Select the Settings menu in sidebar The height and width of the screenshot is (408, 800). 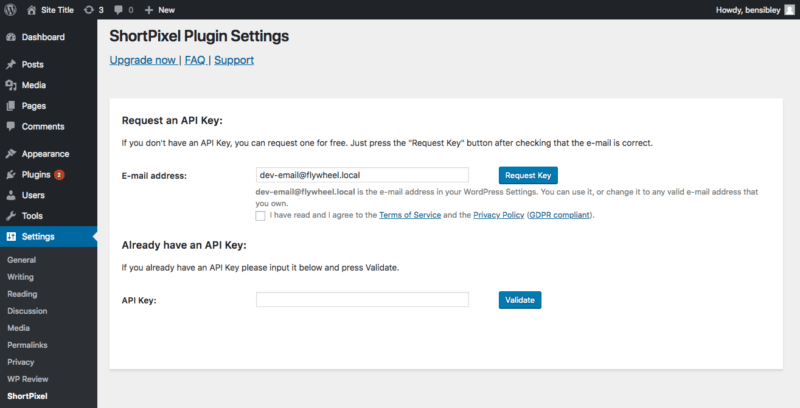(38, 237)
